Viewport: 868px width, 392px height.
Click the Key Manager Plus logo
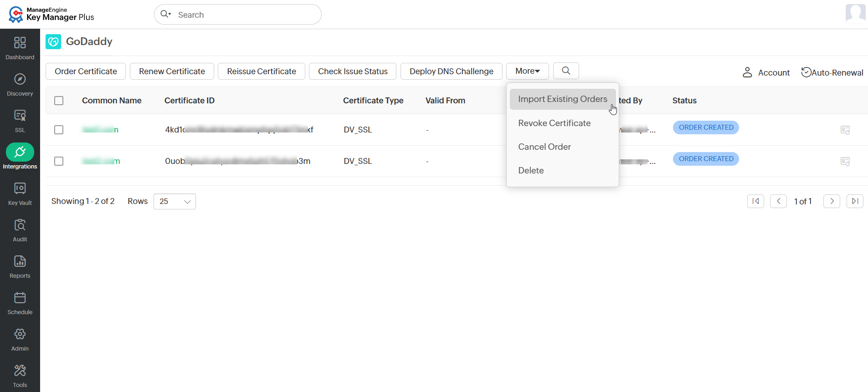(51, 14)
